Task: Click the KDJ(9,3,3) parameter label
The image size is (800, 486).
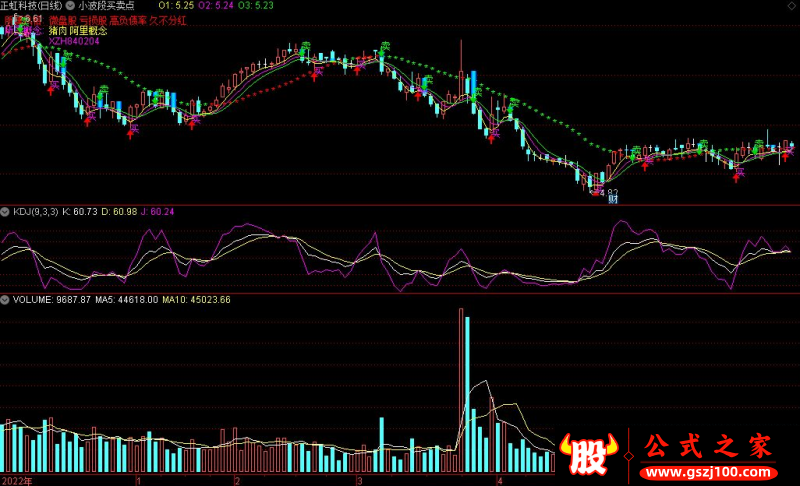Action: point(35,212)
